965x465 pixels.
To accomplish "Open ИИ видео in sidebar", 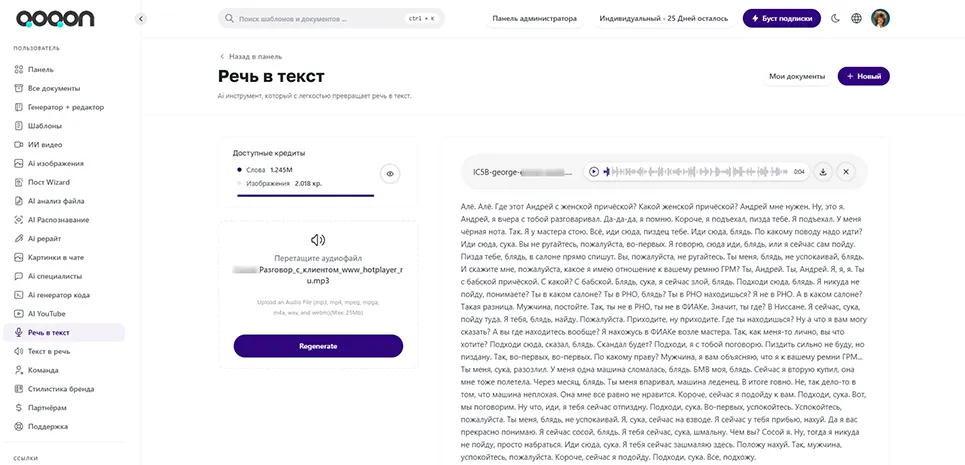I will tap(46, 145).
